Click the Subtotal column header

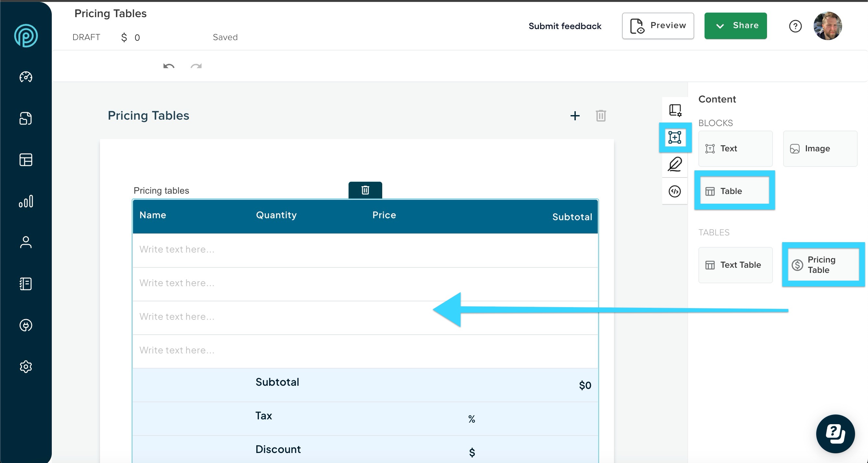tap(572, 217)
